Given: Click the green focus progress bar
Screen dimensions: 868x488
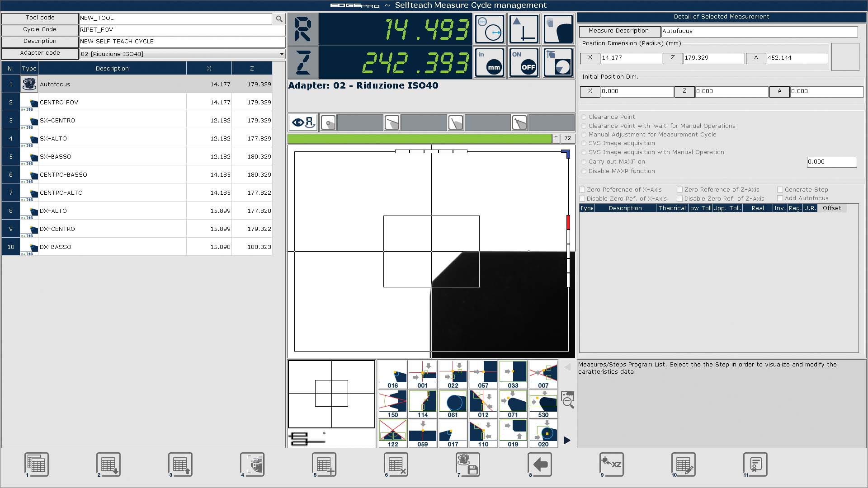Looking at the screenshot, I should 419,139.
